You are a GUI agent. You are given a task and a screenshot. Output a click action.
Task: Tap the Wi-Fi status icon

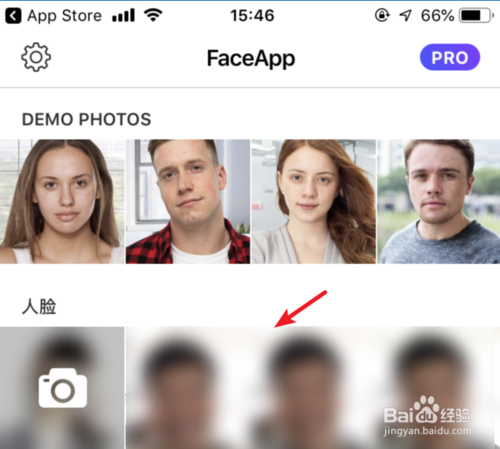[x=153, y=15]
